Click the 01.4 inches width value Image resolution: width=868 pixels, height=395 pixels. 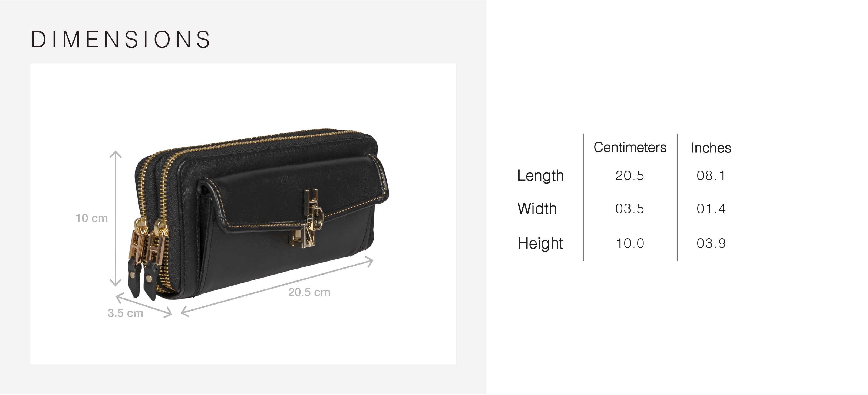click(711, 208)
